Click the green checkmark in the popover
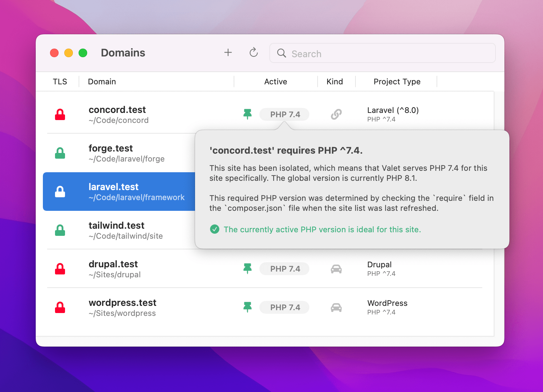Screen dimensions: 543x392 pos(215,229)
